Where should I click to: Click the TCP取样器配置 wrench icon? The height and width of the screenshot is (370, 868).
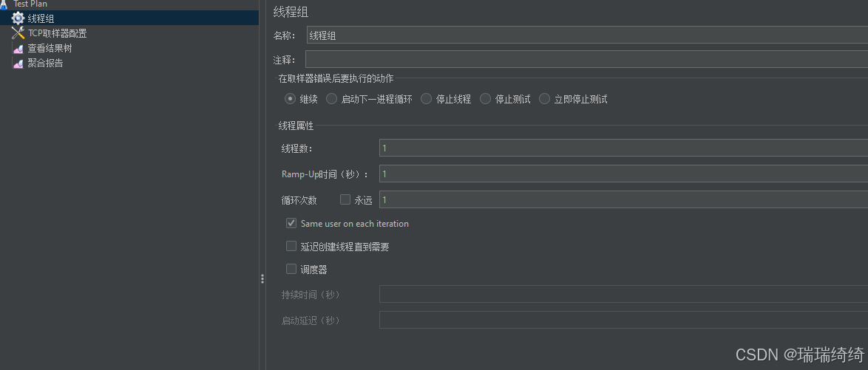(18, 33)
